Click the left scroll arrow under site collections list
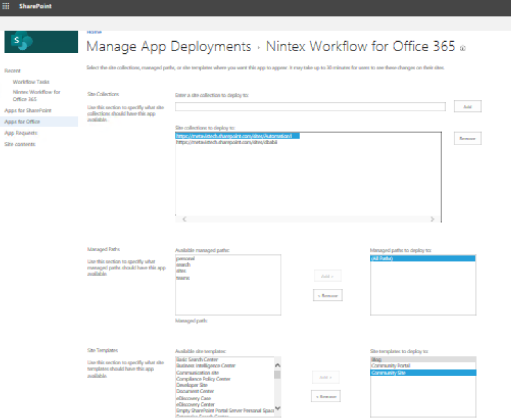Image resolution: width=511 pixels, height=420 pixels. point(185,219)
